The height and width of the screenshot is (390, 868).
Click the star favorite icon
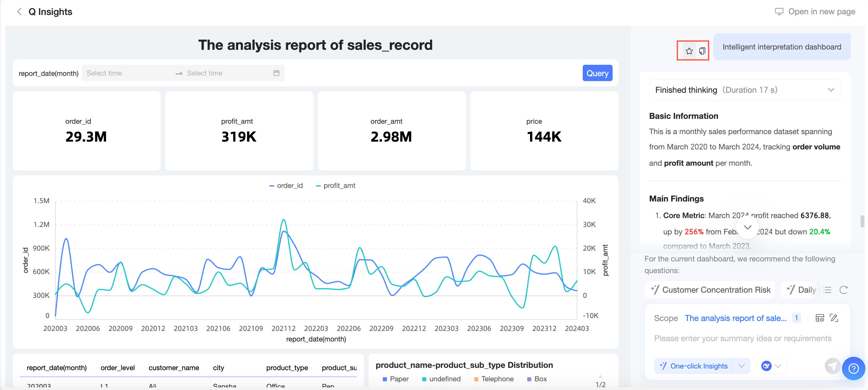click(x=689, y=51)
